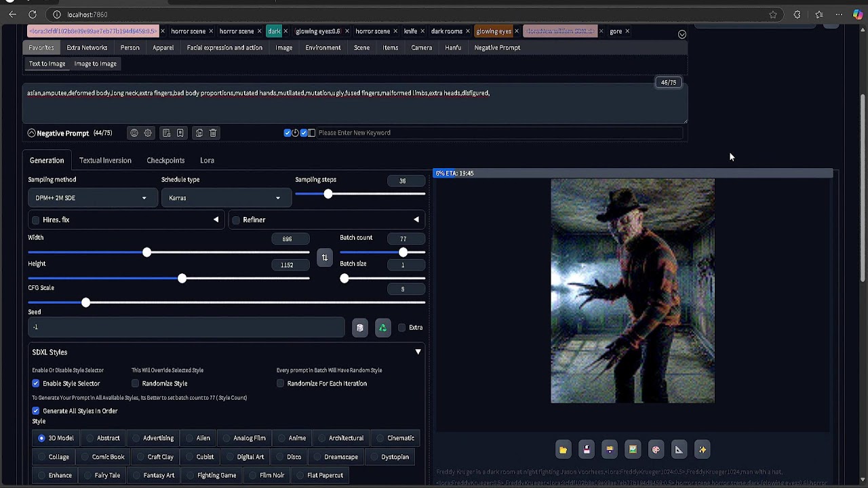
Task: Send image to inpaint with palette icon
Action: click(656, 449)
